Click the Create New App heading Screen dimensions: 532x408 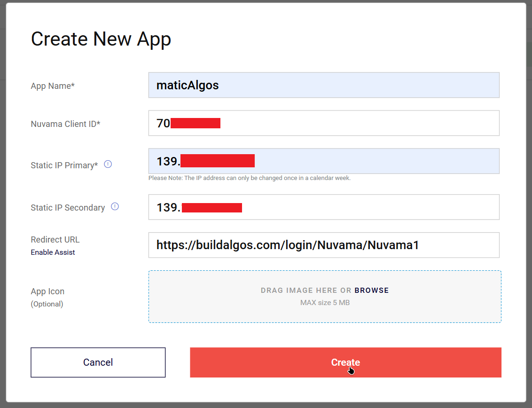tap(101, 39)
